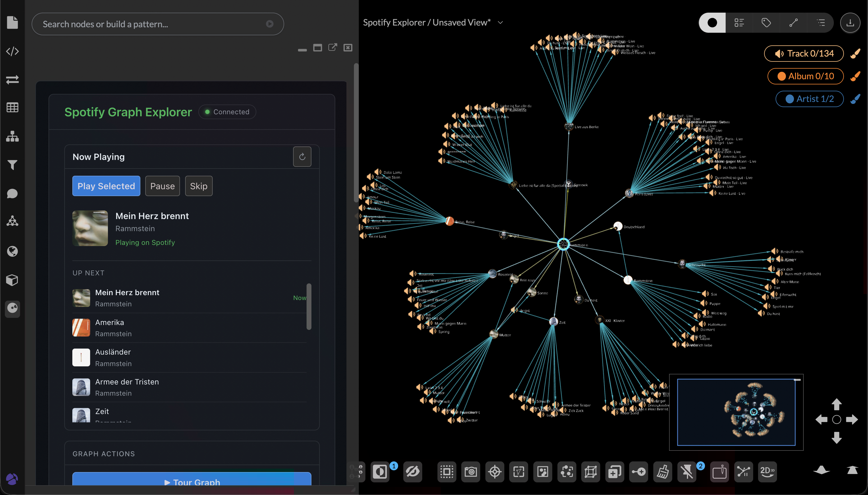Open the Unsaved View dropdown chevron
Image resolution: width=868 pixels, height=495 pixels.
(500, 22)
